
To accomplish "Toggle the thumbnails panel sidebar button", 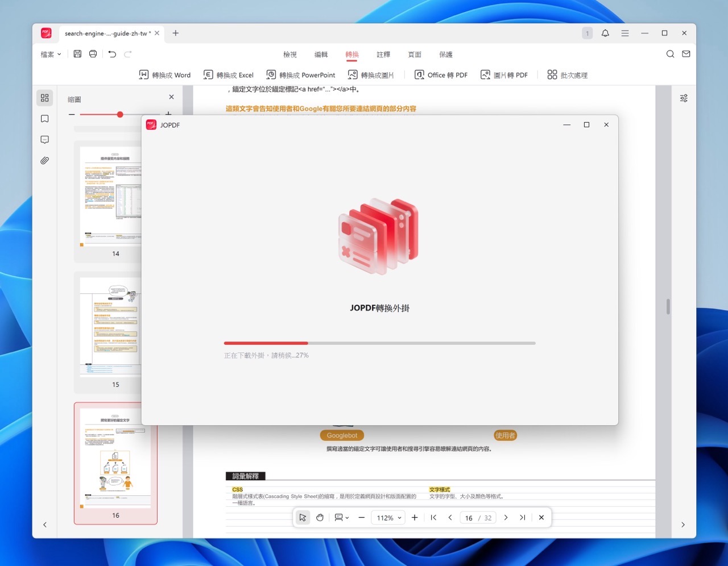I will (x=45, y=98).
